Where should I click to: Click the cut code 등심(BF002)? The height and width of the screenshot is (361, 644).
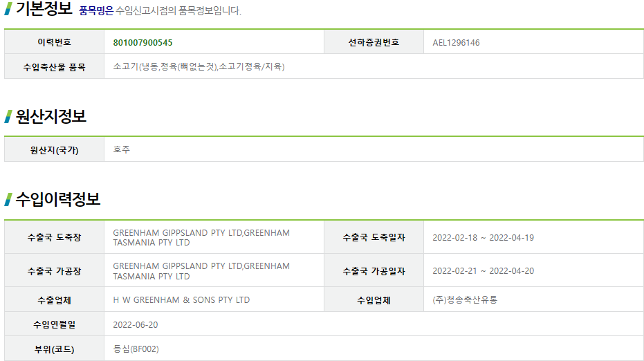pos(136,349)
